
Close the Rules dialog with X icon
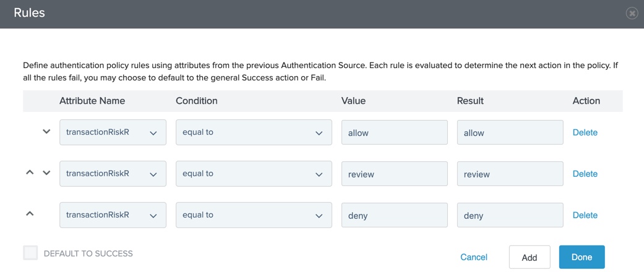[x=632, y=13]
